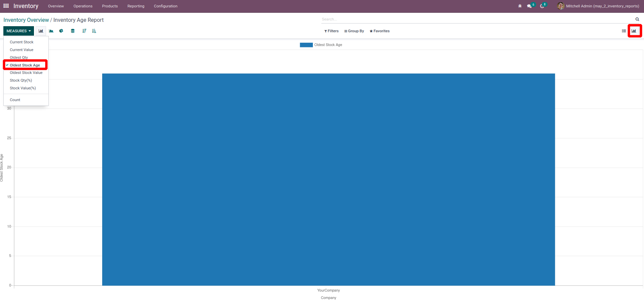The image size is (644, 300).
Task: Toggle Oldest Stock Age legend swatch
Action: pos(306,45)
